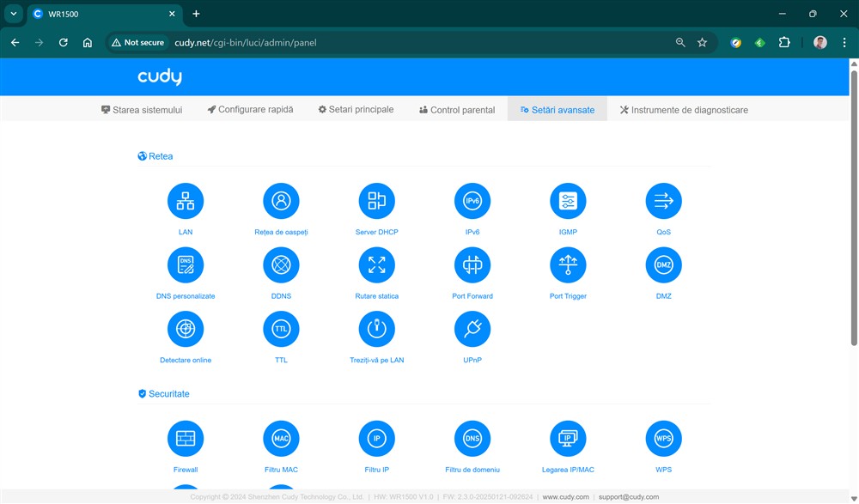Open the WPS icon
The height and width of the screenshot is (504, 859).
click(x=663, y=439)
